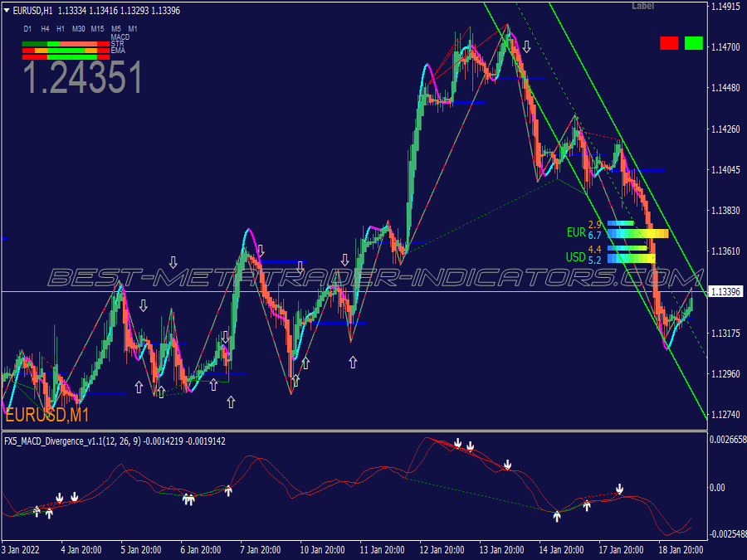
Task: Select the H4 timeframe label
Action: point(46,29)
